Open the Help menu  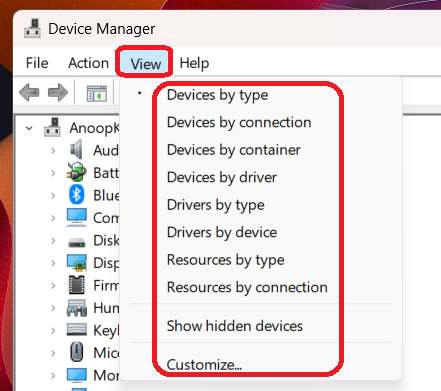pos(194,63)
